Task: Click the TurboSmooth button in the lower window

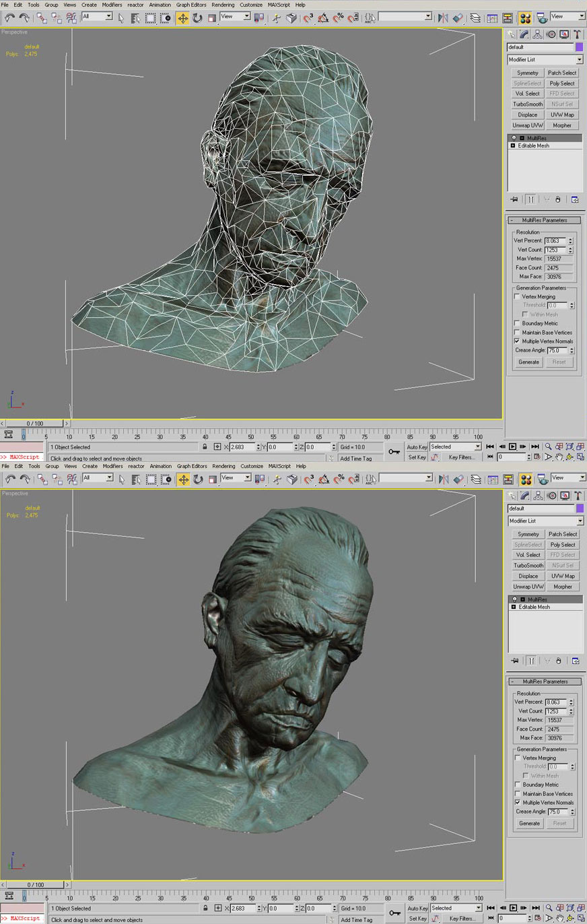Action: coord(528,566)
